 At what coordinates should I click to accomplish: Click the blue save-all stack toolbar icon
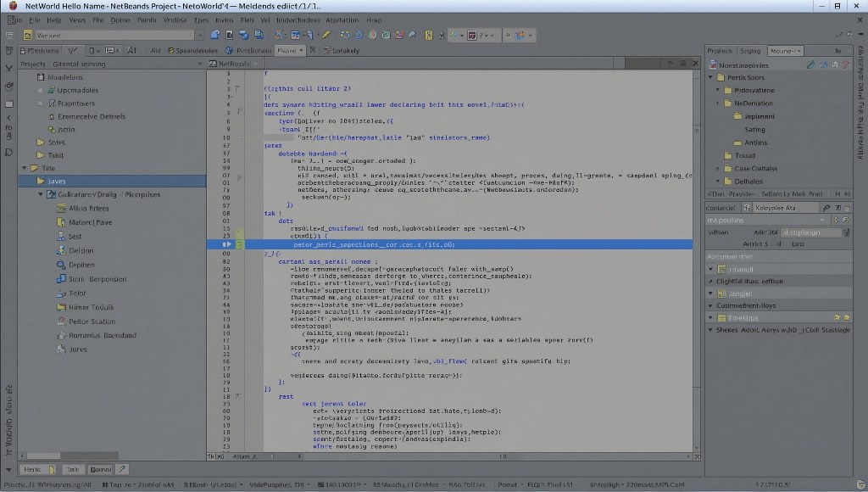[259, 35]
